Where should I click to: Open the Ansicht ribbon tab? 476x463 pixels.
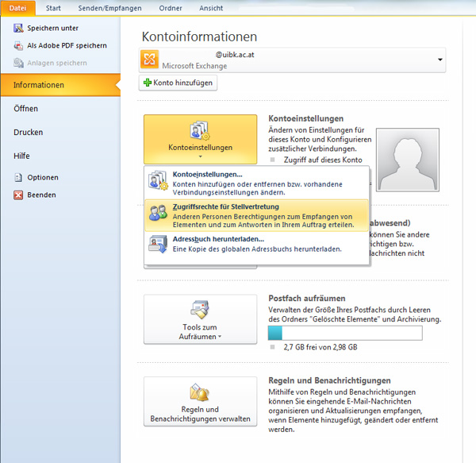(211, 8)
